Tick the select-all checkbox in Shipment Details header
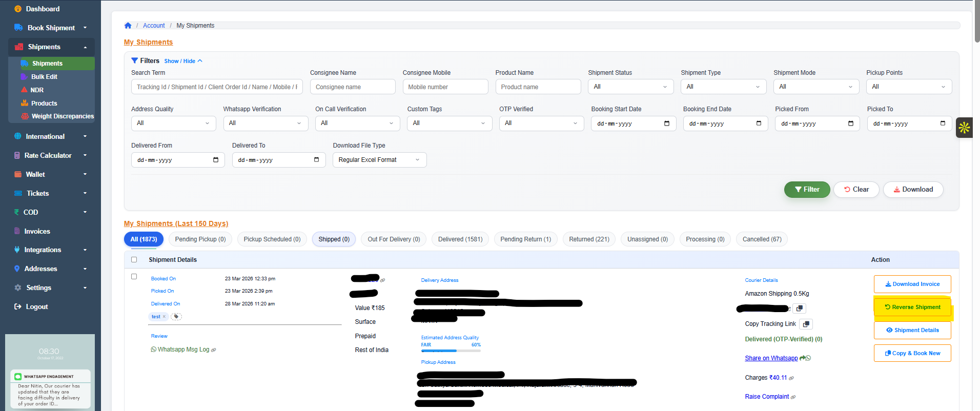980x411 pixels. (x=134, y=260)
